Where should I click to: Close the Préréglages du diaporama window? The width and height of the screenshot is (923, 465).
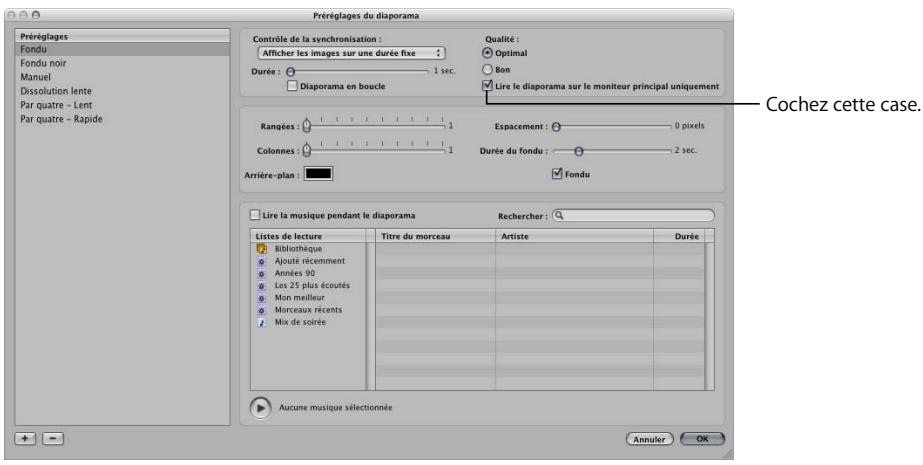13,15
